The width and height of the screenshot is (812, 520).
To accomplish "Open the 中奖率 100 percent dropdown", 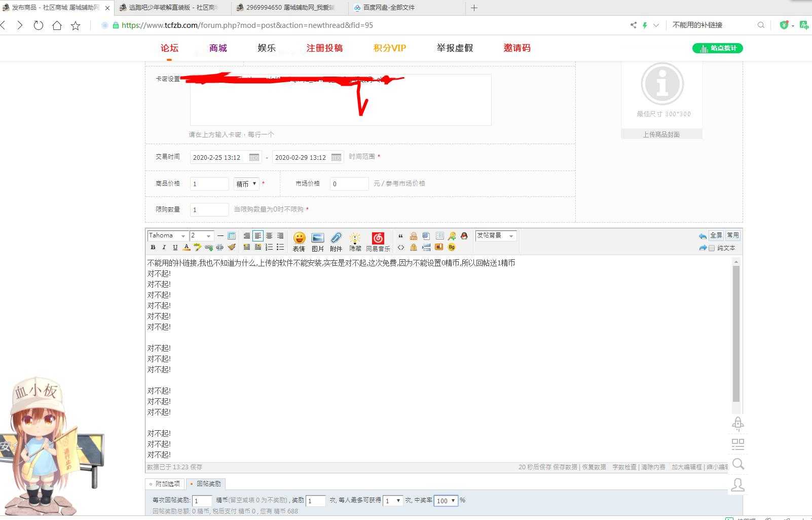I will click(x=446, y=501).
